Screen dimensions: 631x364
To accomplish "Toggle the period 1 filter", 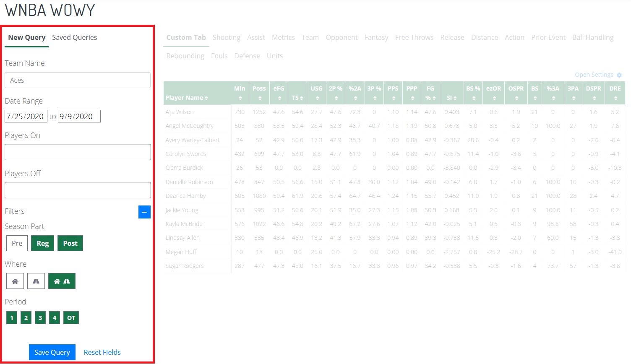I will pos(11,317).
